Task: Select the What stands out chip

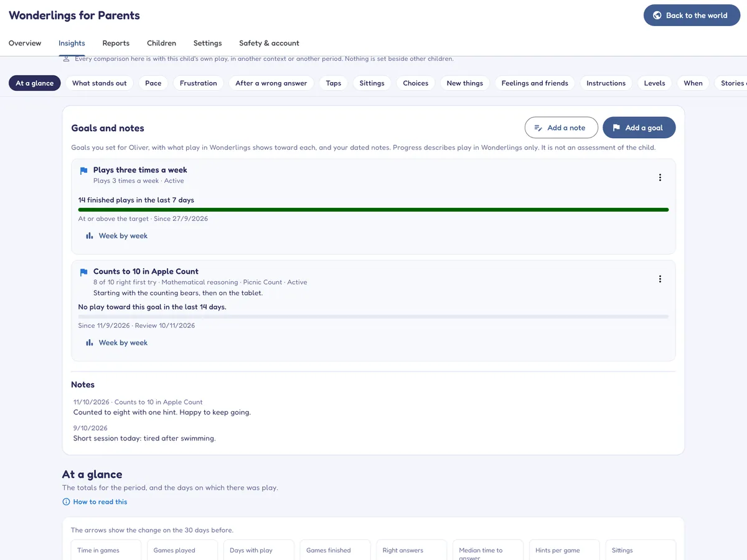Action: coord(100,83)
